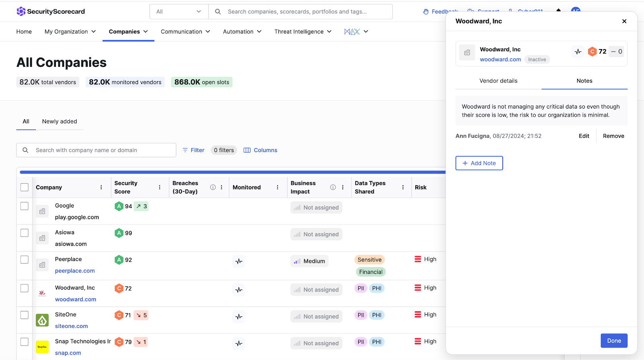The image size is (644, 360).
Task: Open Security Score column options menu
Action: [159, 187]
